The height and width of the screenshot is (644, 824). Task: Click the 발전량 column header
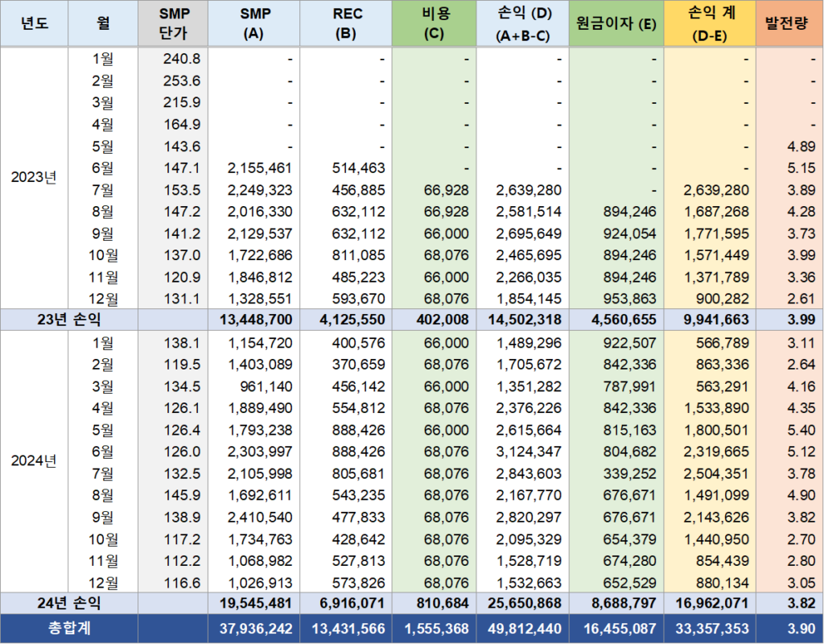(x=789, y=23)
